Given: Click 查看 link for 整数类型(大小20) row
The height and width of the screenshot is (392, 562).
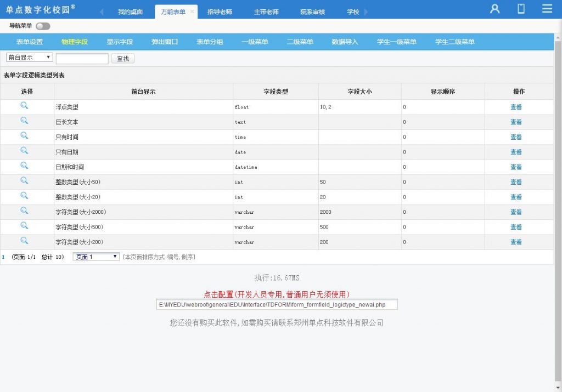Looking at the screenshot, I should [516, 197].
